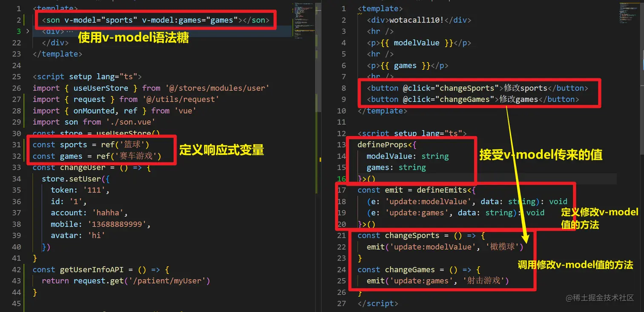
Task: Click <hr /> on line 5 of right editor
Action: tap(380, 54)
